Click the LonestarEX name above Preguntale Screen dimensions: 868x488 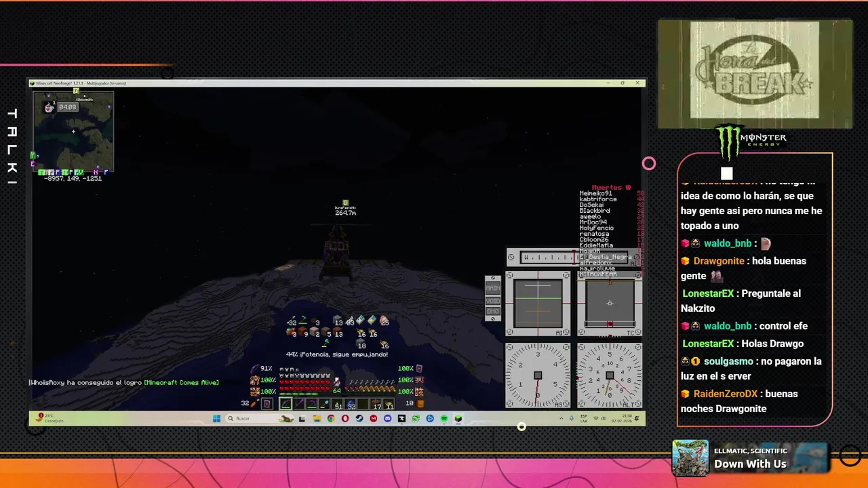pos(708,293)
